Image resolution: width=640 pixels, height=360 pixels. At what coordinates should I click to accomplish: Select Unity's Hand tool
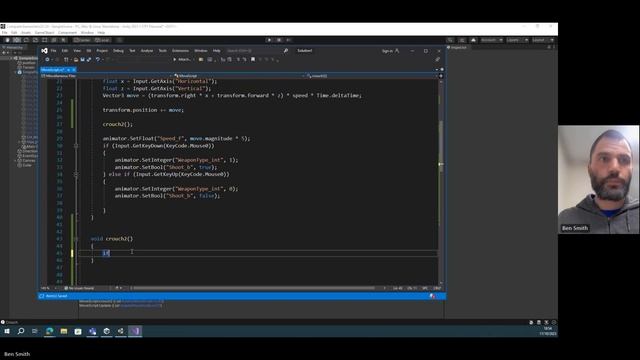click(7, 40)
